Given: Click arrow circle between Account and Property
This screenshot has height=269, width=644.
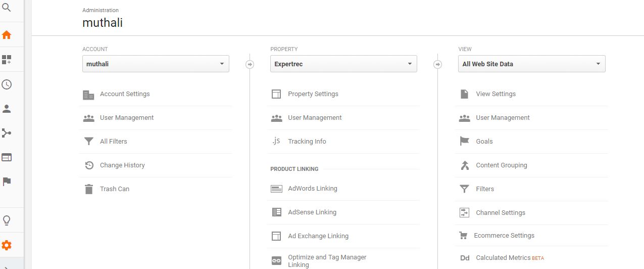Looking at the screenshot, I should 250,65.
